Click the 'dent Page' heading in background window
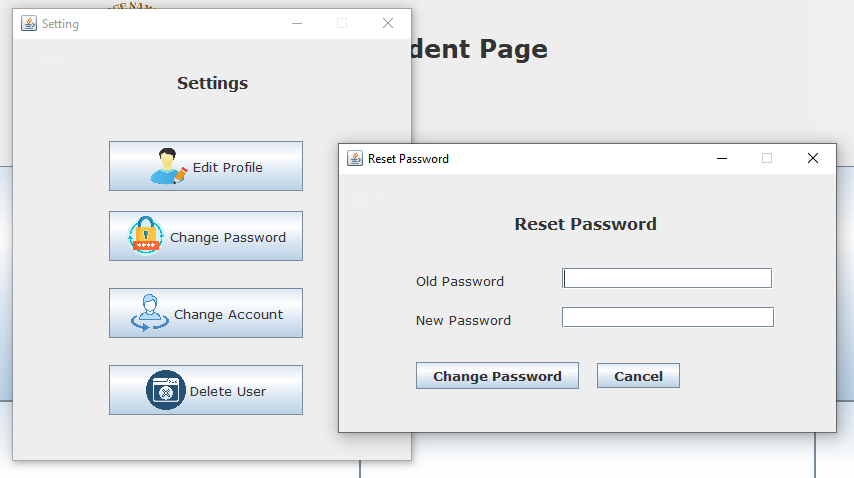The height and width of the screenshot is (478, 854). click(479, 49)
